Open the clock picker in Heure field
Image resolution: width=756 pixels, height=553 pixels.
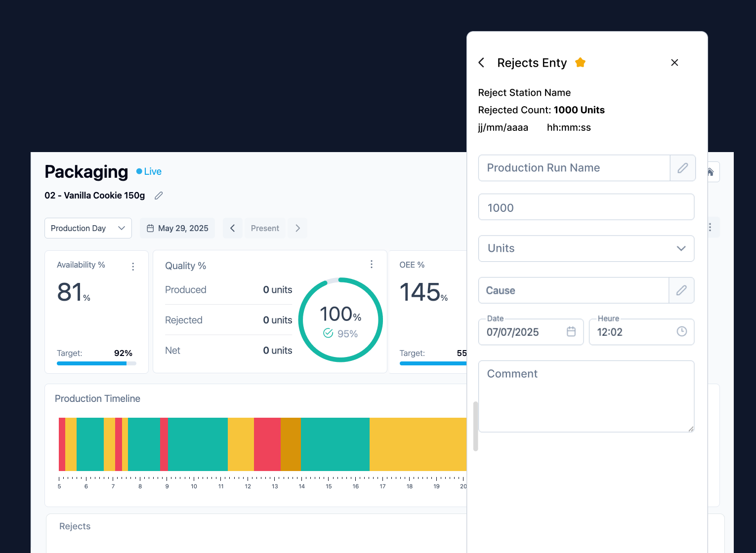[x=682, y=331]
